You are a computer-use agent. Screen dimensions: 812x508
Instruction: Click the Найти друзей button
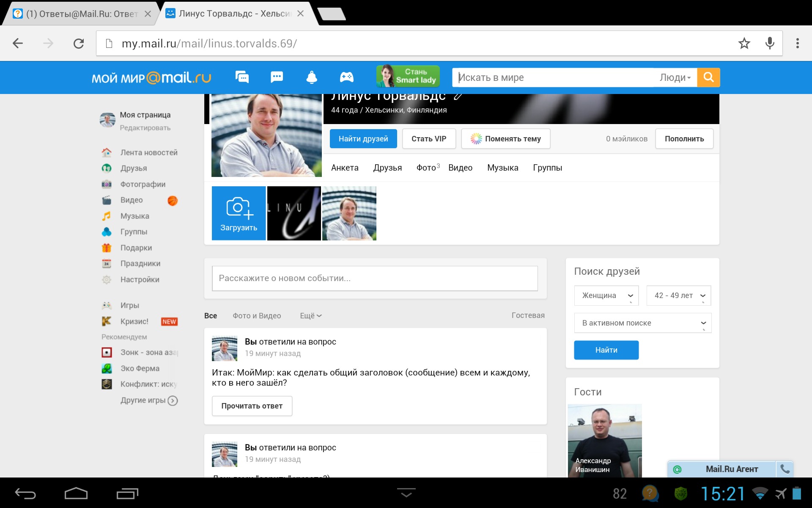pyautogui.click(x=363, y=139)
